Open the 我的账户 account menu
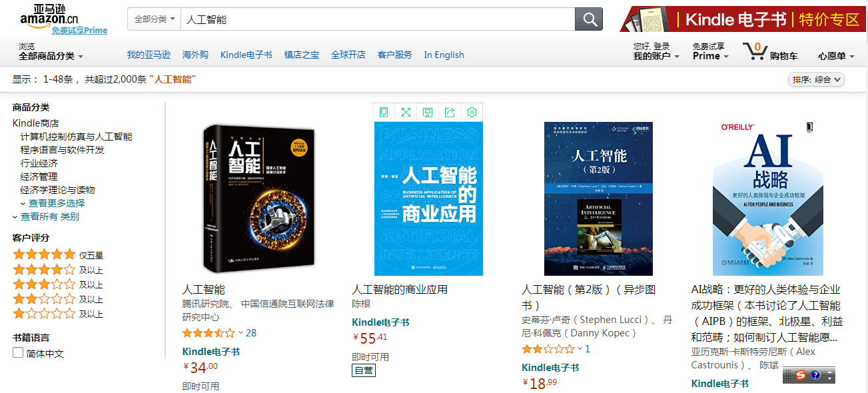The image size is (868, 393). tap(655, 56)
